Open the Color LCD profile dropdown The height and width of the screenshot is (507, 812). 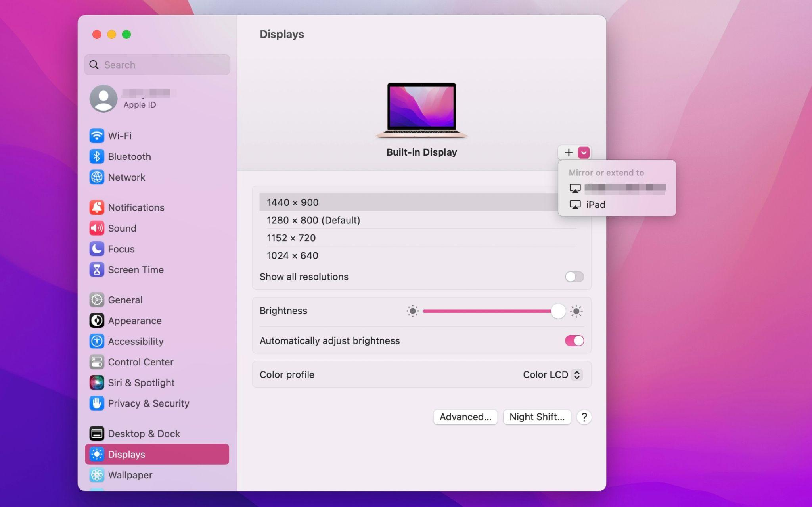(552, 374)
